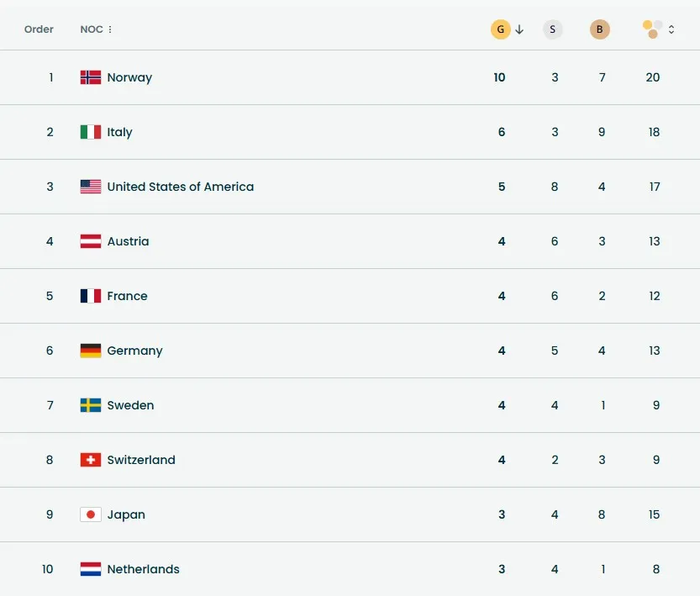Click the gold medal column icon

point(500,29)
